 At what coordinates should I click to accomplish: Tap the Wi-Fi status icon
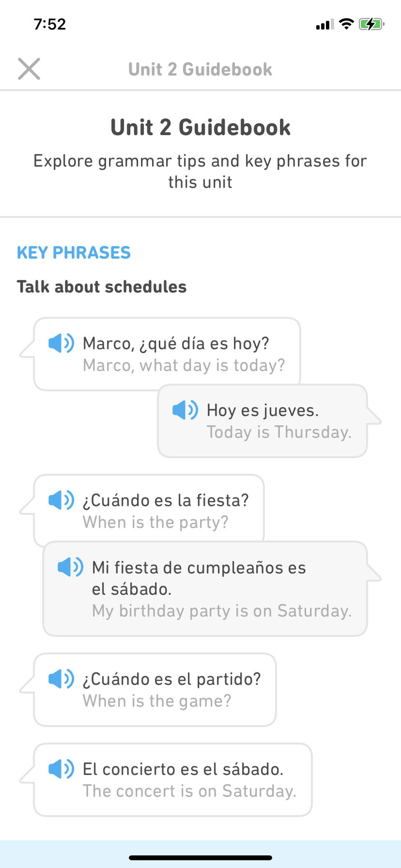click(x=346, y=24)
